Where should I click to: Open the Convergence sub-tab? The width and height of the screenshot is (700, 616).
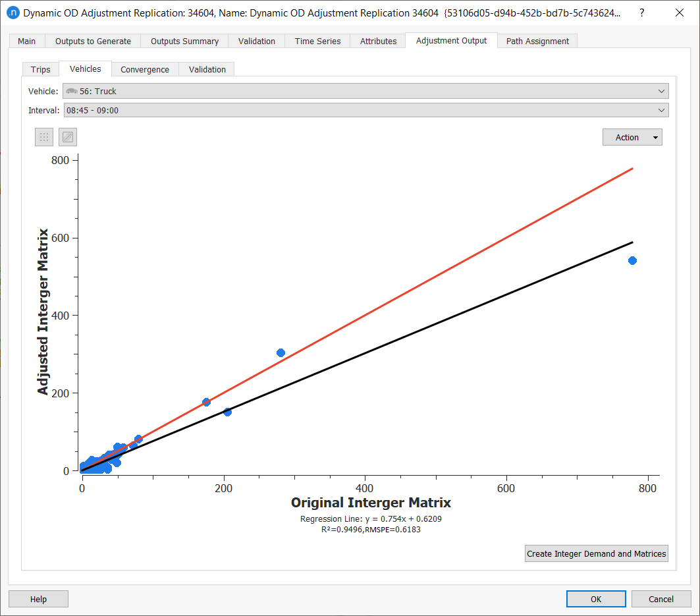145,69
